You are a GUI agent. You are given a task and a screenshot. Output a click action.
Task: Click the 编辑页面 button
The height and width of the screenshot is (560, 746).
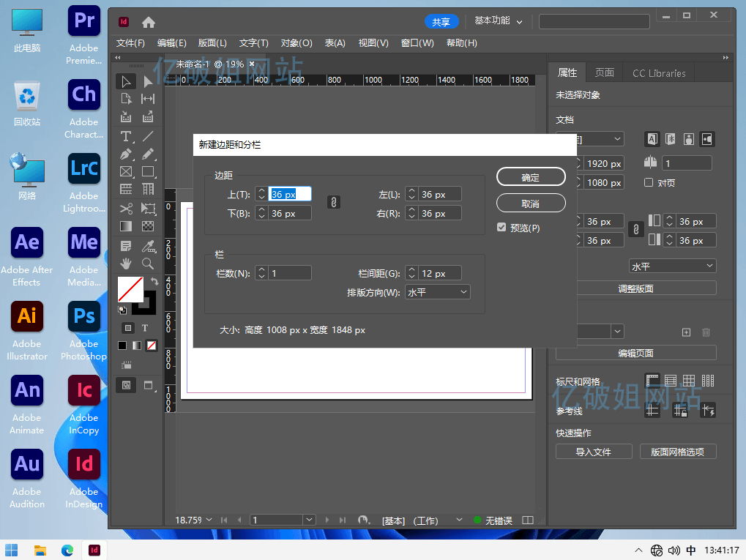click(636, 353)
